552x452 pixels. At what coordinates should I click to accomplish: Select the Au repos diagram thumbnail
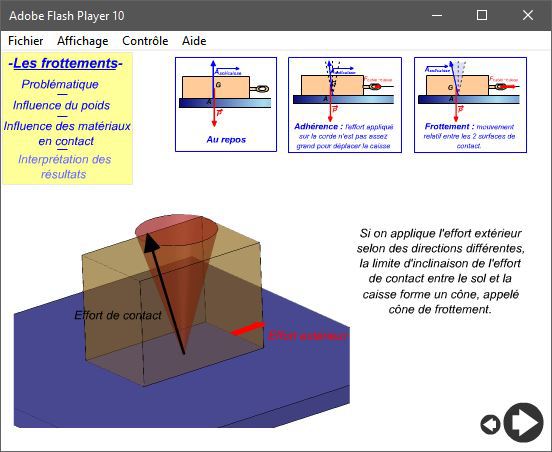[226, 105]
